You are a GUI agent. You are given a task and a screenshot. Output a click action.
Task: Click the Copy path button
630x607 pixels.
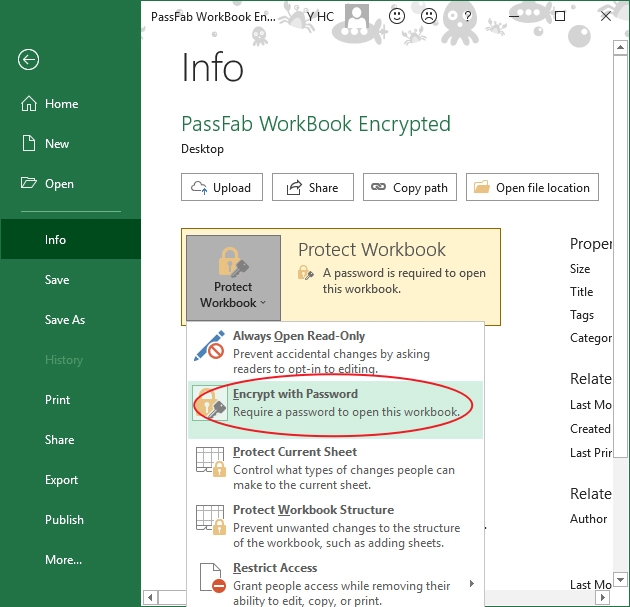click(x=410, y=187)
